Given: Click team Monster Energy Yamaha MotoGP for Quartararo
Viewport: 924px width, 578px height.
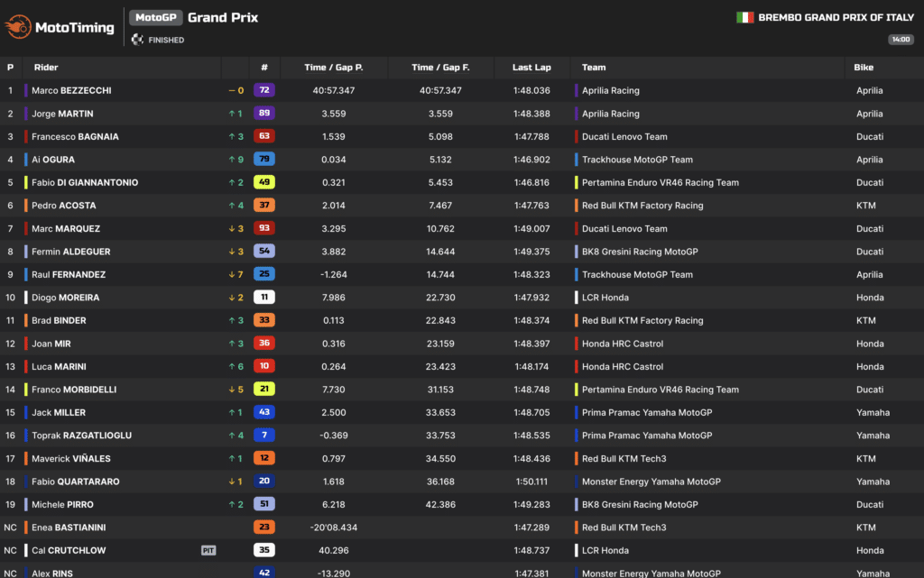Looking at the screenshot, I should [651, 482].
